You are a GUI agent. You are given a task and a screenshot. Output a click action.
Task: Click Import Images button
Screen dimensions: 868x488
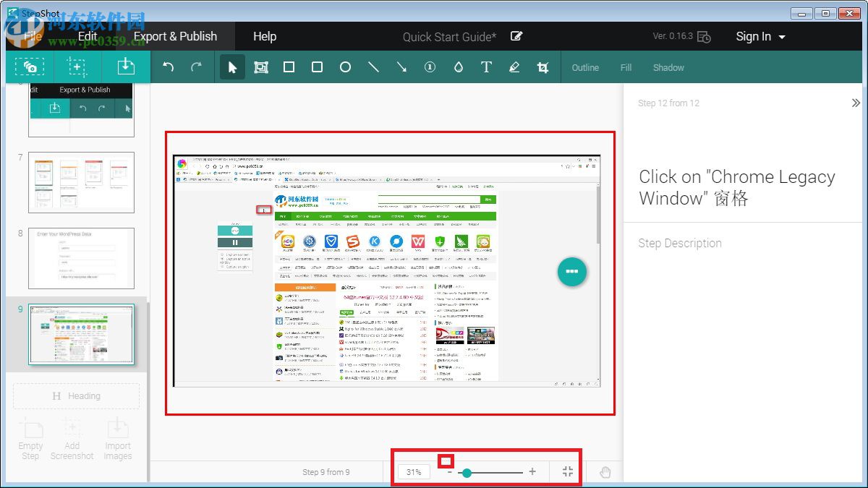point(117,439)
